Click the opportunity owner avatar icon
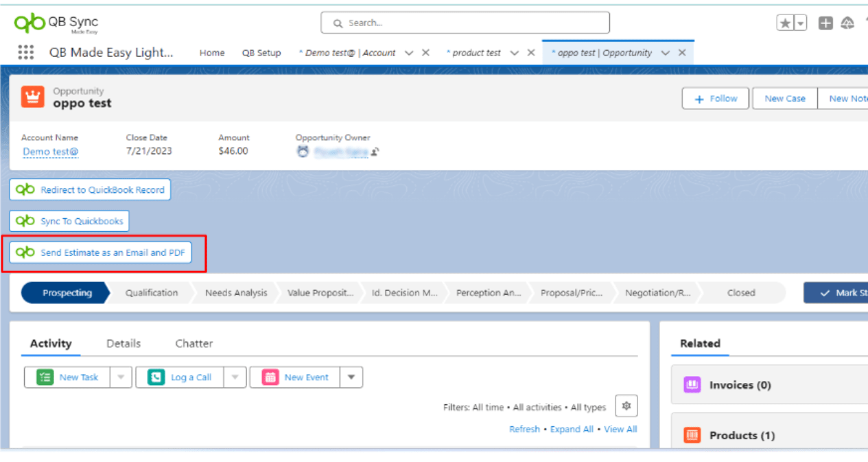 pyautogui.click(x=303, y=152)
